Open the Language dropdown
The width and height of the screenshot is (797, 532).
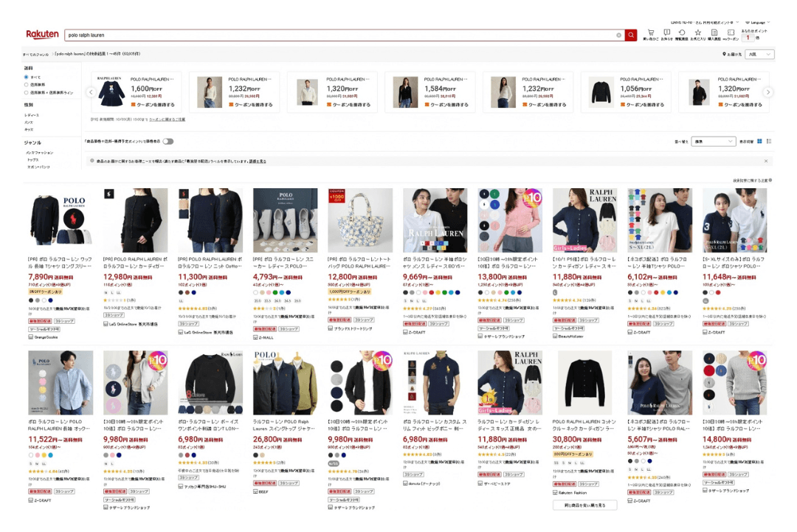coord(757,22)
